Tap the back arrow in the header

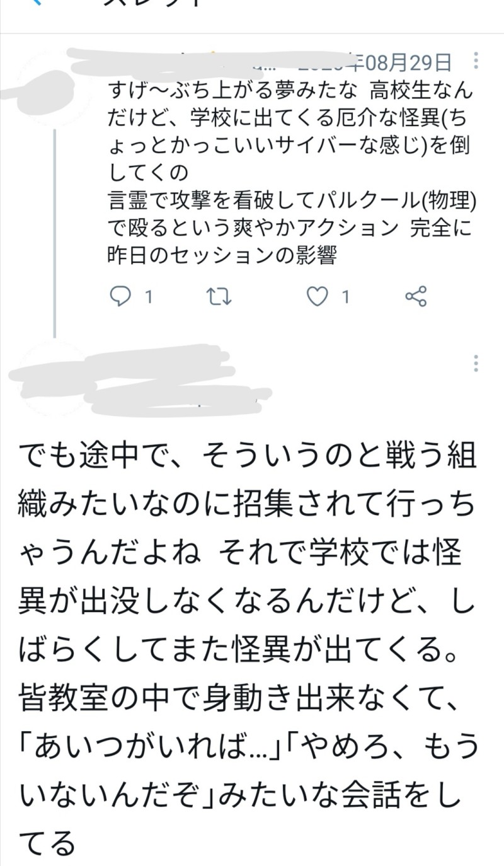click(37, 3)
